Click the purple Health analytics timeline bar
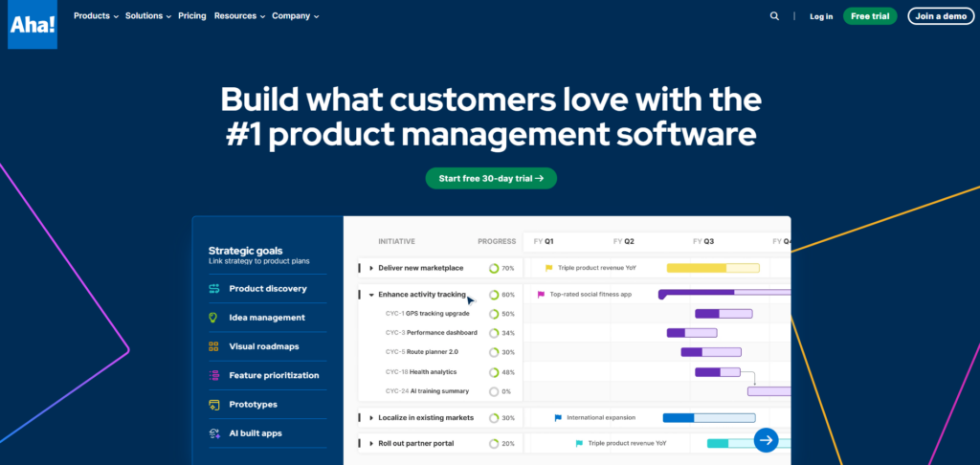The height and width of the screenshot is (465, 980). coord(718,372)
